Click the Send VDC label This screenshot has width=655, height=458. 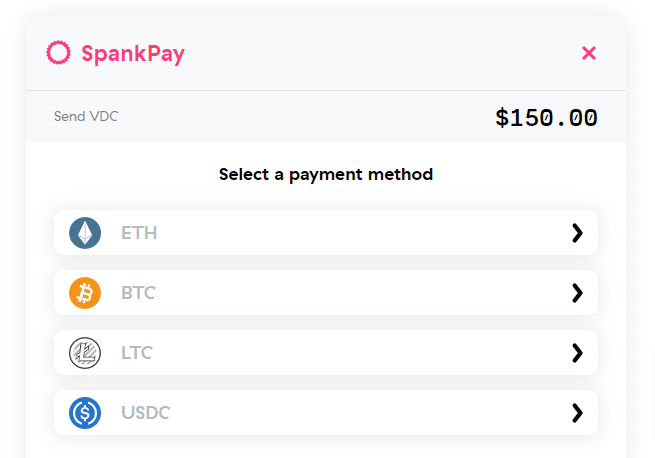coord(86,116)
